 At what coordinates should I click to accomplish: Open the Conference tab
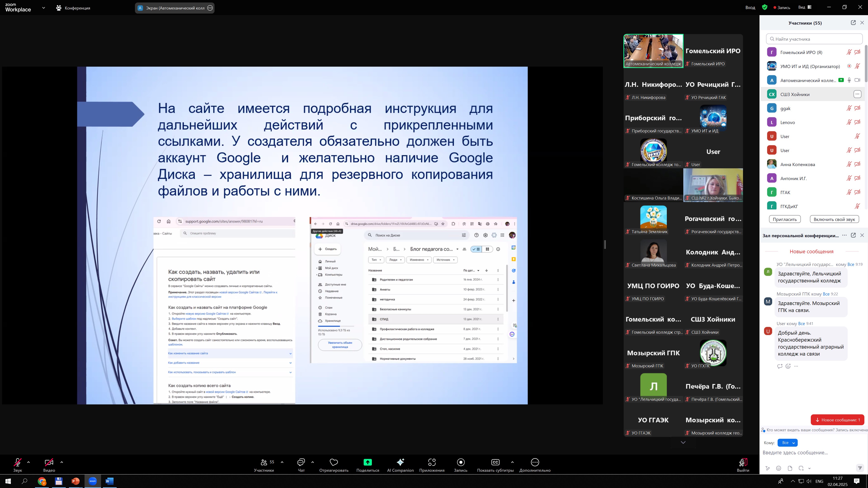click(x=73, y=8)
